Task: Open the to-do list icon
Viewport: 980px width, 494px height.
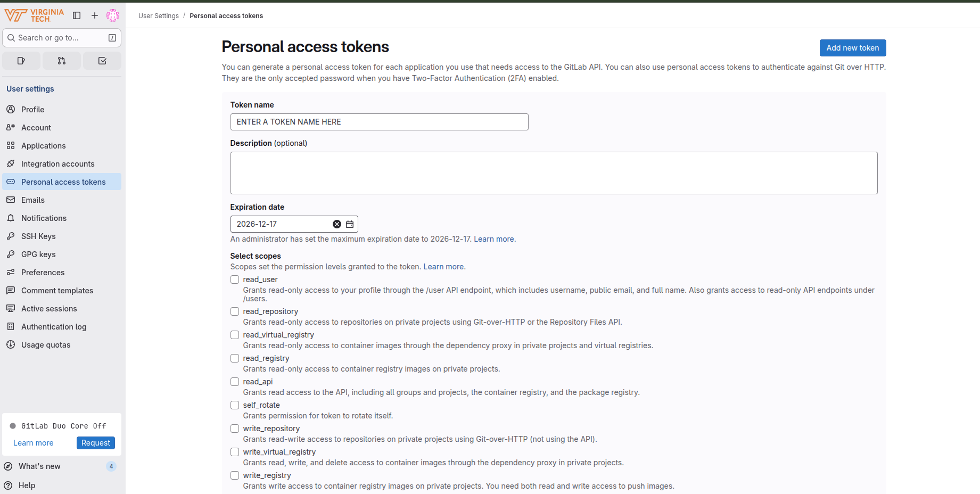Action: tap(102, 61)
